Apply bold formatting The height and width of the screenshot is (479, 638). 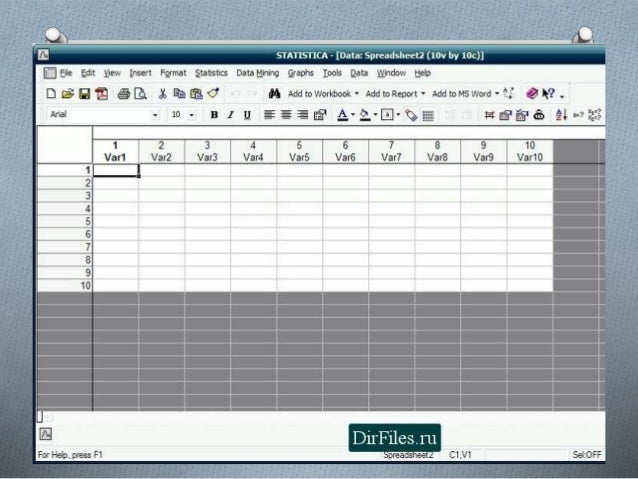tap(214, 115)
